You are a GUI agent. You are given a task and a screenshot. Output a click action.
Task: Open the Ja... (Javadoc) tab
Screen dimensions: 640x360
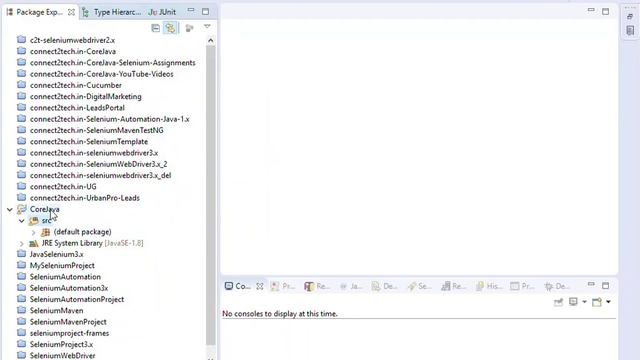pyautogui.click(x=351, y=287)
